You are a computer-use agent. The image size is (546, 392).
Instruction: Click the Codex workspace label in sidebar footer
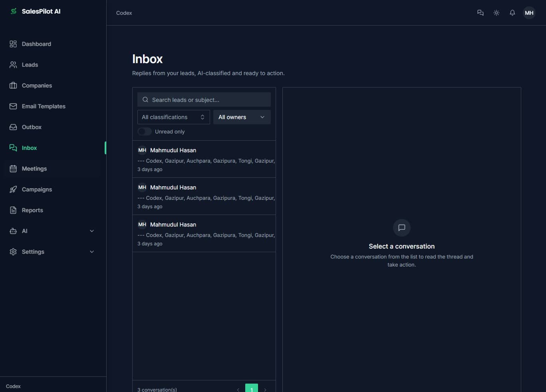click(x=13, y=386)
